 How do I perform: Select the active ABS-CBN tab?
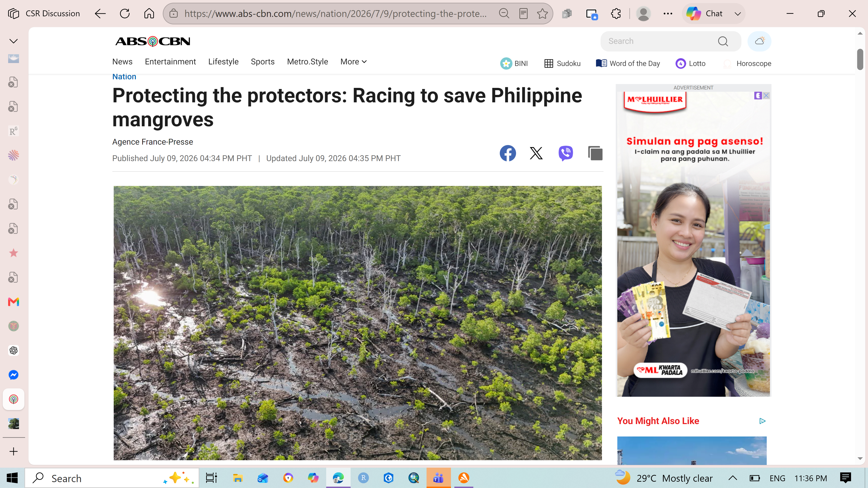click(14, 399)
